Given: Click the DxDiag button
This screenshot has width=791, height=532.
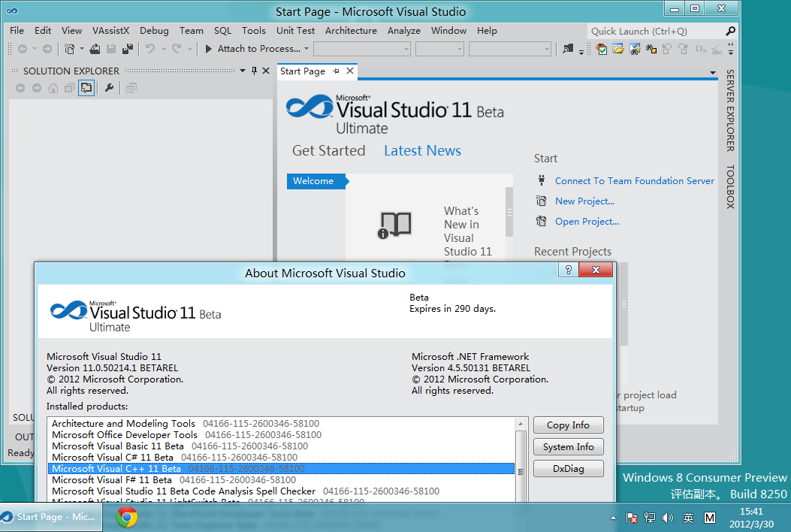Looking at the screenshot, I should 568,468.
